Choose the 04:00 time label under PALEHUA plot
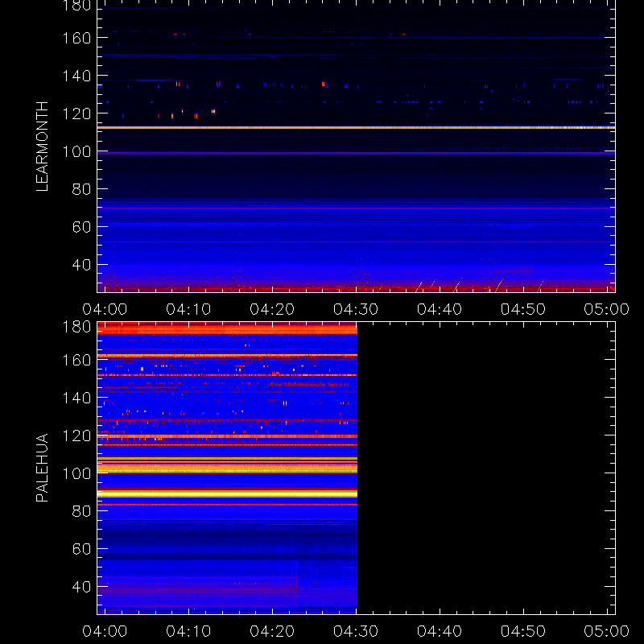This screenshot has height=644, width=644. (105, 631)
